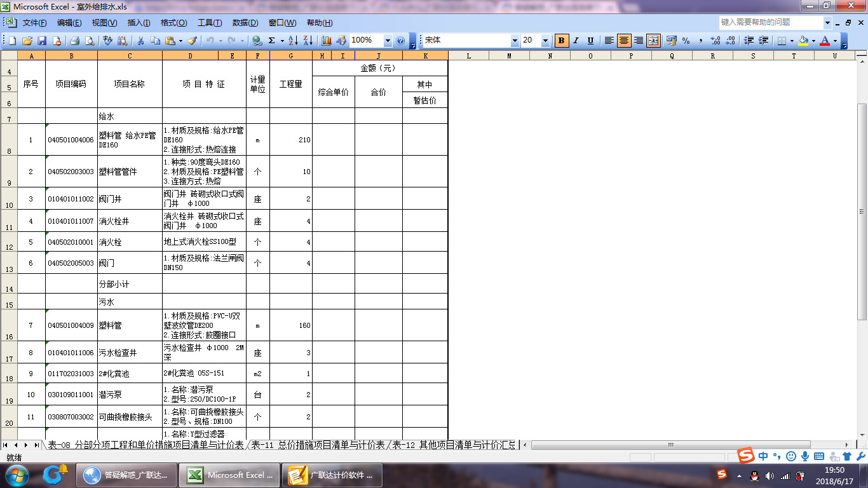868x488 pixels.
Task: Open Print Preview
Action: click(90, 40)
